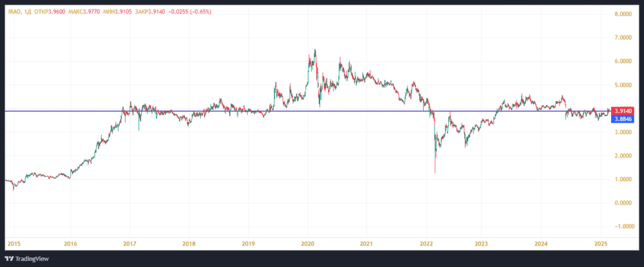Image resolution: width=644 pixels, height=267 pixels.
Task: Click the 2024 time axis label
Action: (x=542, y=244)
